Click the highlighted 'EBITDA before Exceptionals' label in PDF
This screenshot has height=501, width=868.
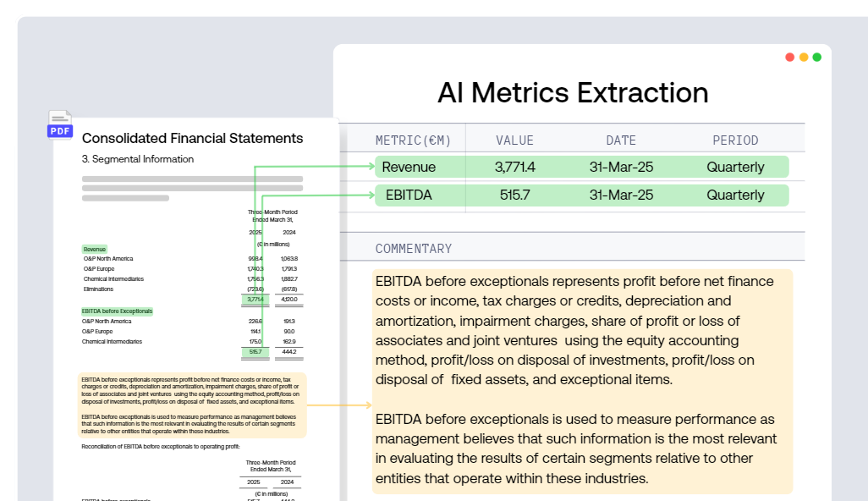pyautogui.click(x=118, y=311)
